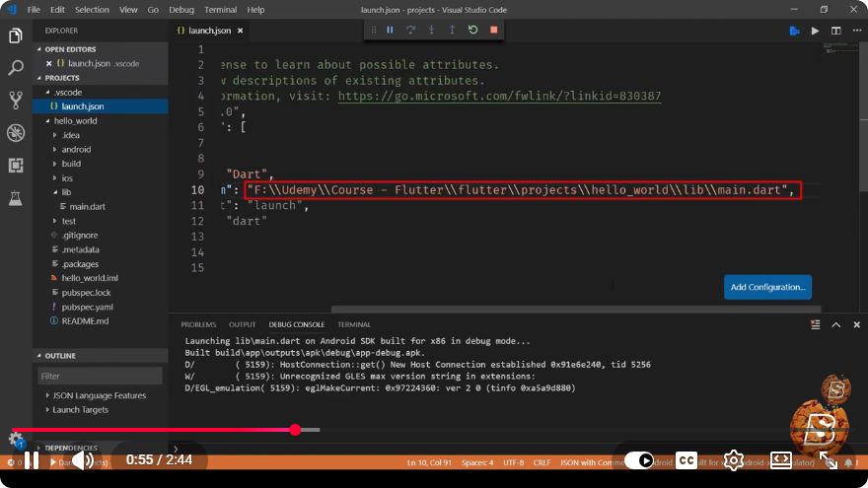Expand JSON Language Features in Outline

point(99,395)
